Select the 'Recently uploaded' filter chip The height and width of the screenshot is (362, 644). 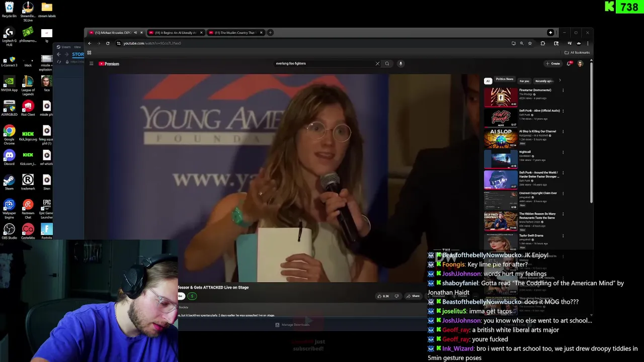pos(544,81)
